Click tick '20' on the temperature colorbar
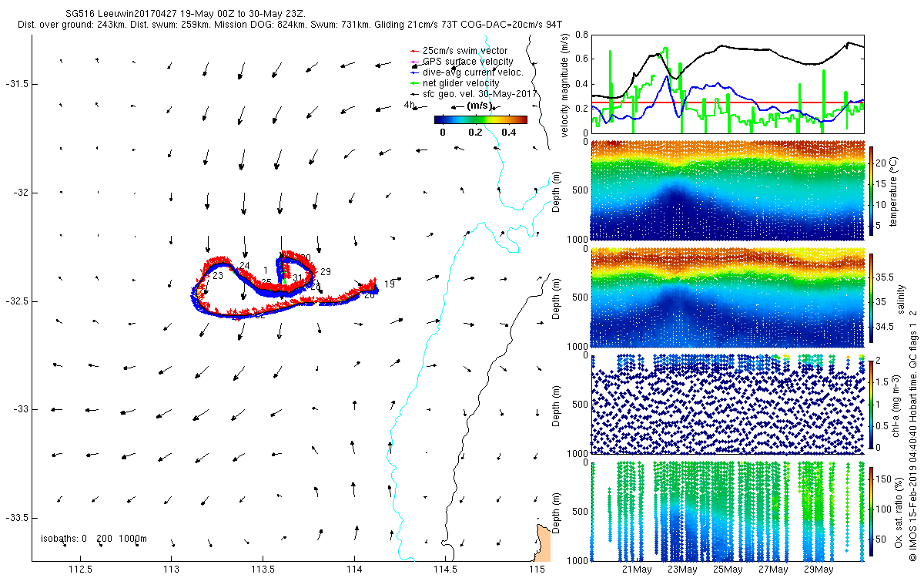 [883, 163]
